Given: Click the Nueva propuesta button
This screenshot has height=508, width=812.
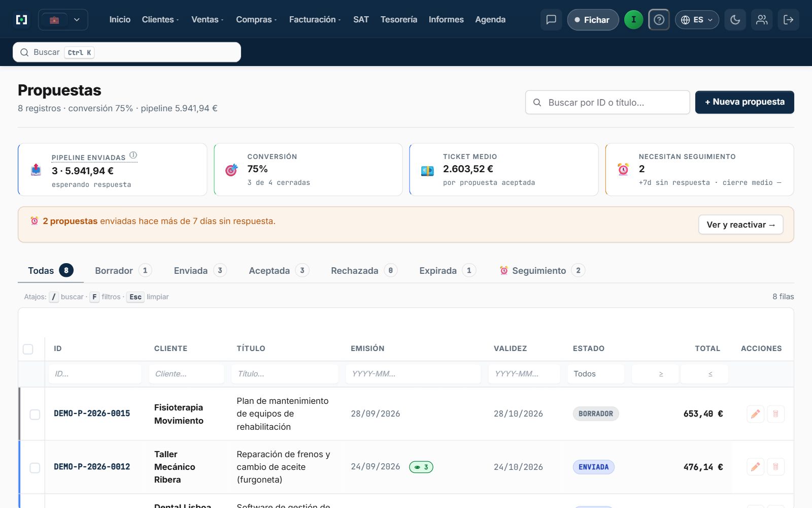Looking at the screenshot, I should click(745, 102).
